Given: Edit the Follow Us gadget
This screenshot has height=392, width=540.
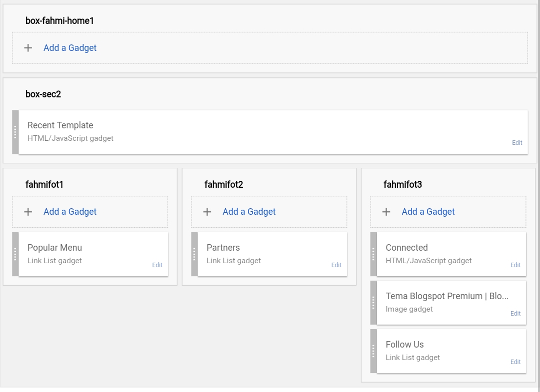Looking at the screenshot, I should tap(515, 362).
